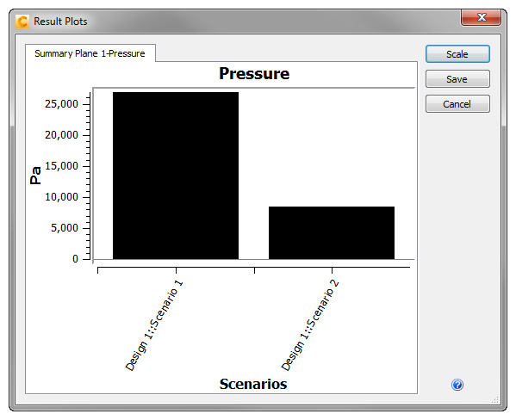
Task: Click the Design 1::Scenario 2 axis label
Action: click(310, 325)
